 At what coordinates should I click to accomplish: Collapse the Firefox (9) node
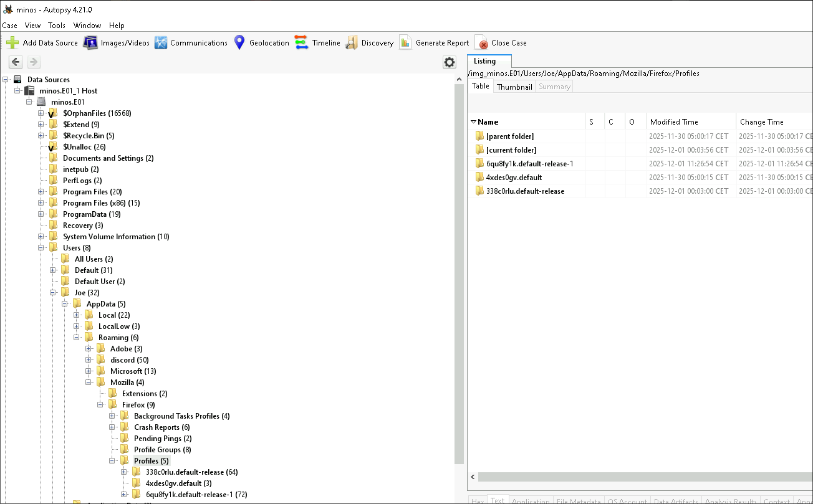[x=100, y=405]
